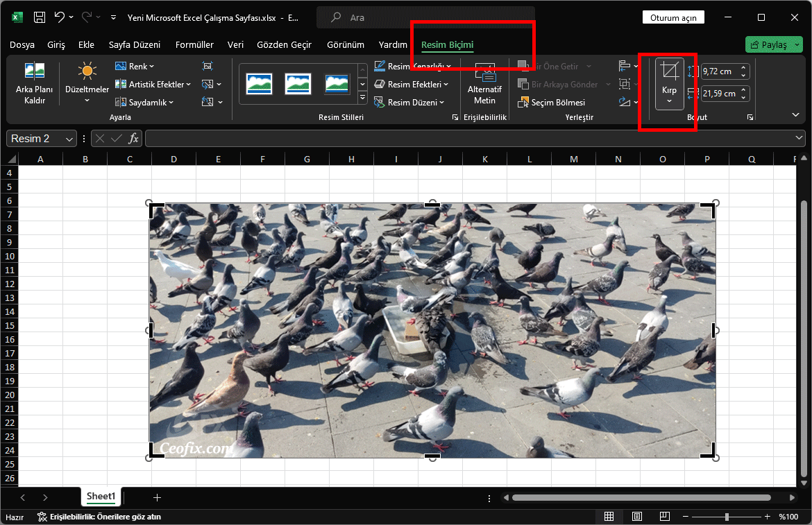
Task: Open Resim Düzeni layout dropdown
Action: tap(409, 103)
